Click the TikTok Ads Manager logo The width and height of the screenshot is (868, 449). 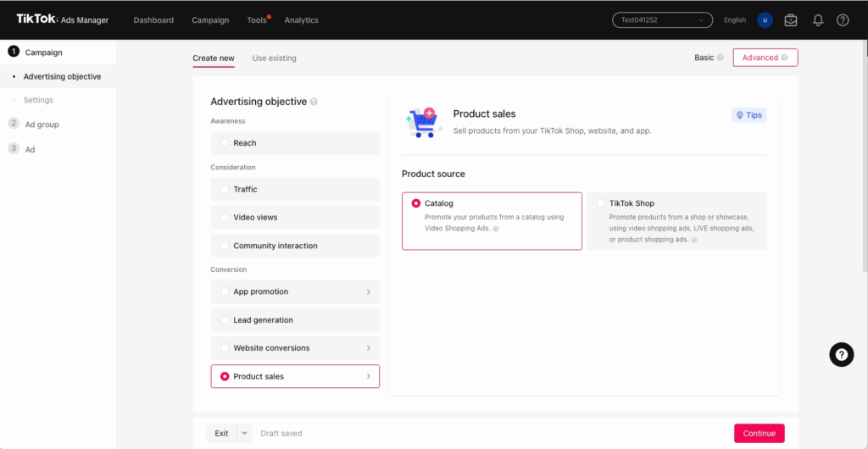pos(63,19)
